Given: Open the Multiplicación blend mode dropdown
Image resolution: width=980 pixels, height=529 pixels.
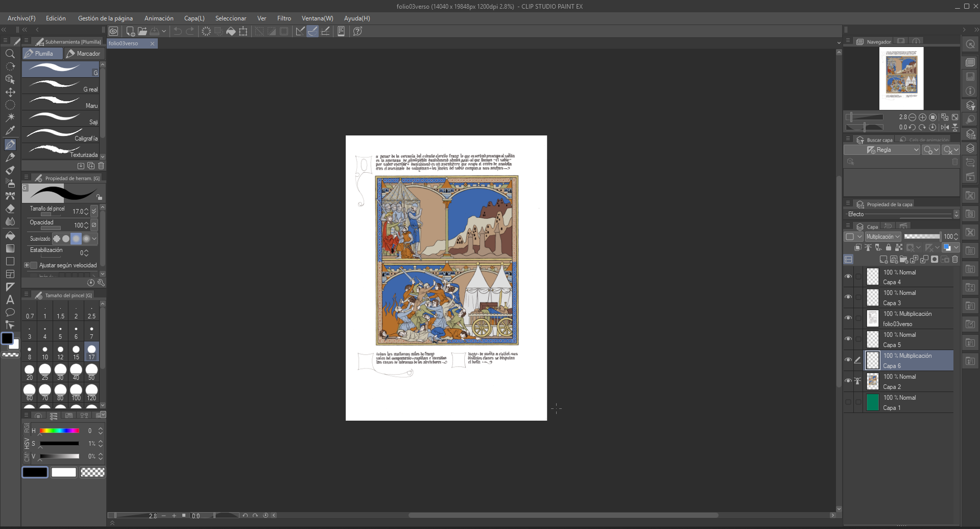Looking at the screenshot, I should 883,237.
